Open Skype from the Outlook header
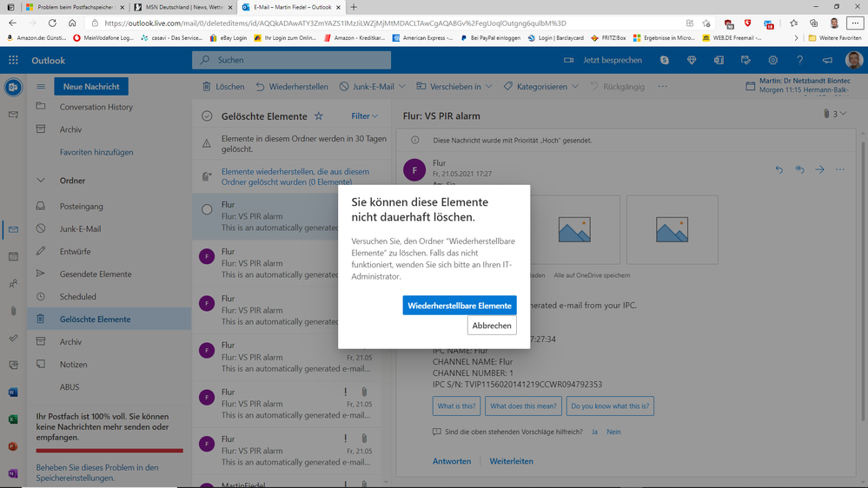 click(665, 60)
